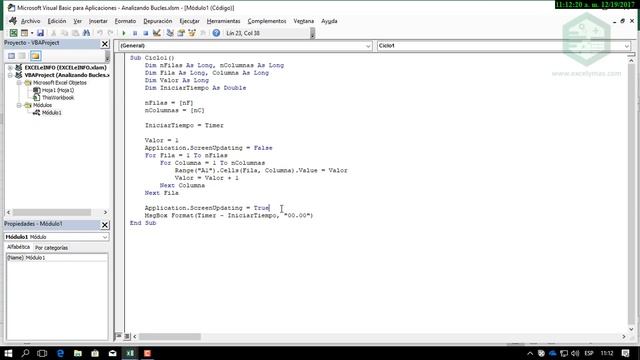Viewport: 640px width, 360px height.
Task: Click the Paste toolbar icon
Action: coord(75,33)
